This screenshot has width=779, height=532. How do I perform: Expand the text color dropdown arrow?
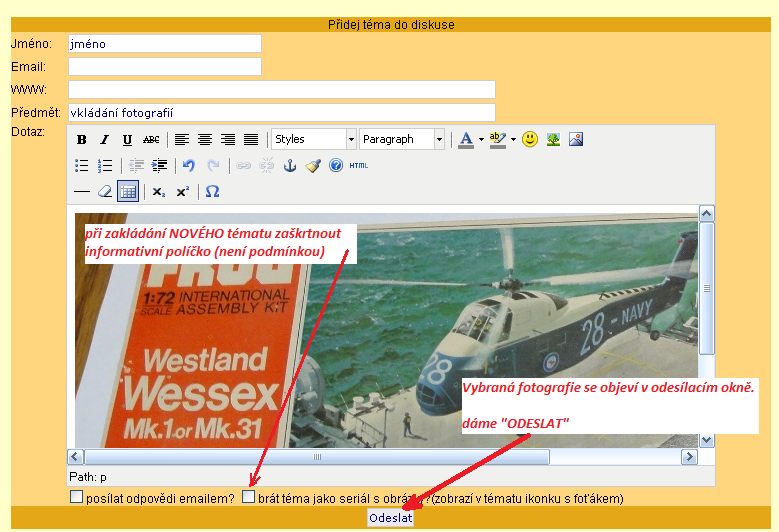[x=481, y=140]
